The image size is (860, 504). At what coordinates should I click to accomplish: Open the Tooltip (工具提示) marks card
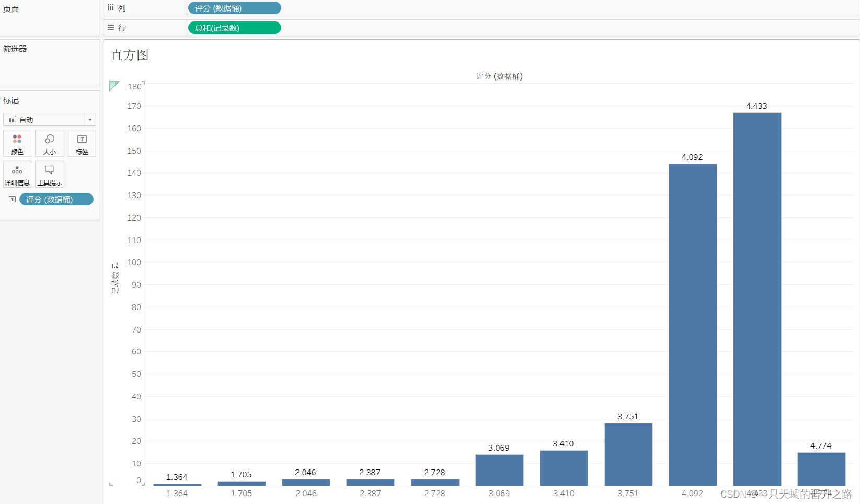pos(50,174)
